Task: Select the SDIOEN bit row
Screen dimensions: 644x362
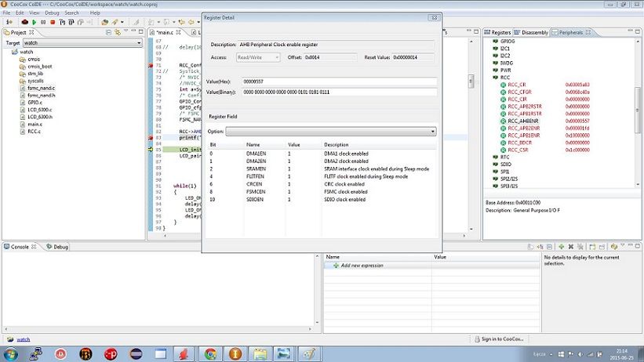Action: [x=320, y=200]
